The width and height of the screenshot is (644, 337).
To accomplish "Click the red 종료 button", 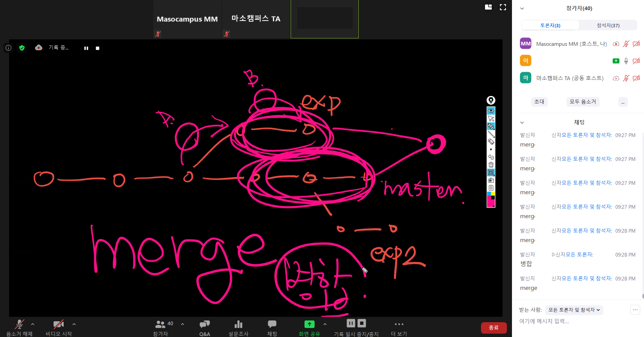I will click(x=493, y=328).
